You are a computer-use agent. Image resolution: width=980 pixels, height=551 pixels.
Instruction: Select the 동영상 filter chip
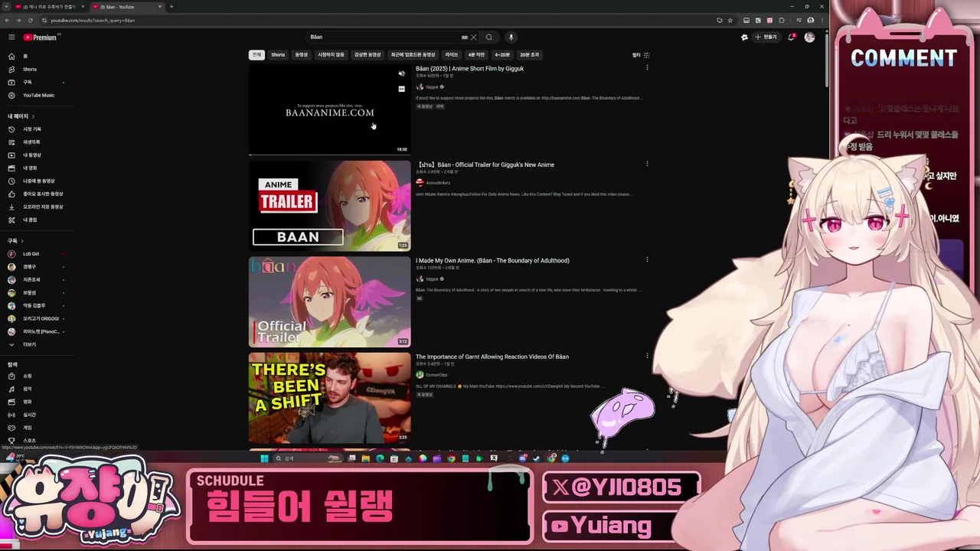(x=302, y=55)
